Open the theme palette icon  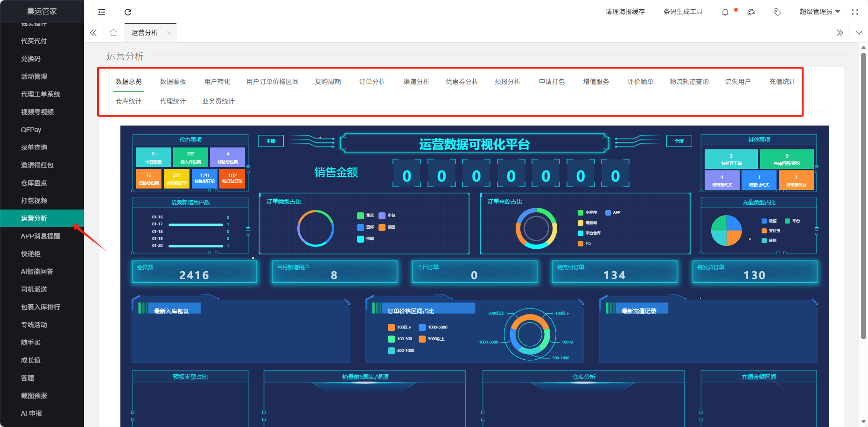click(751, 12)
